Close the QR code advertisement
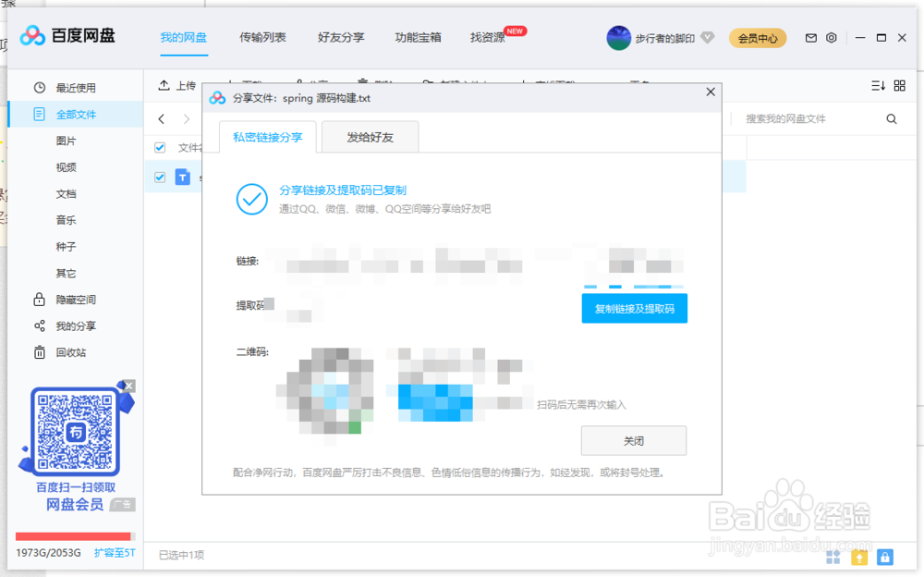The height and width of the screenshot is (577, 924). (129, 386)
